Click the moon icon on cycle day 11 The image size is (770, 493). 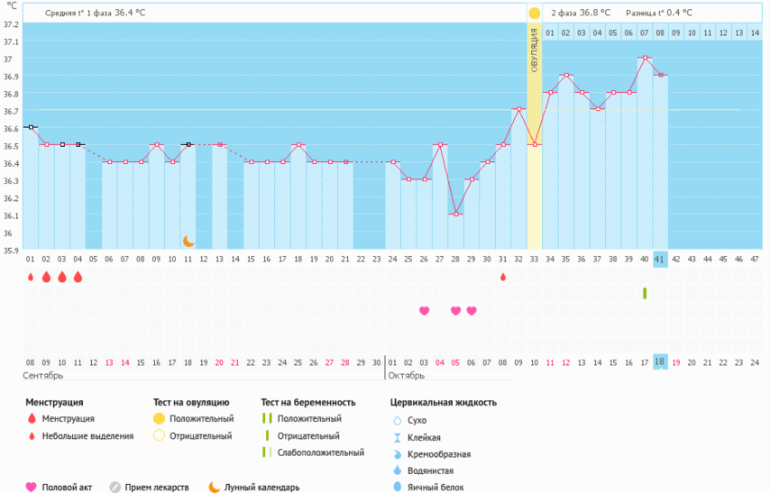coord(187,240)
